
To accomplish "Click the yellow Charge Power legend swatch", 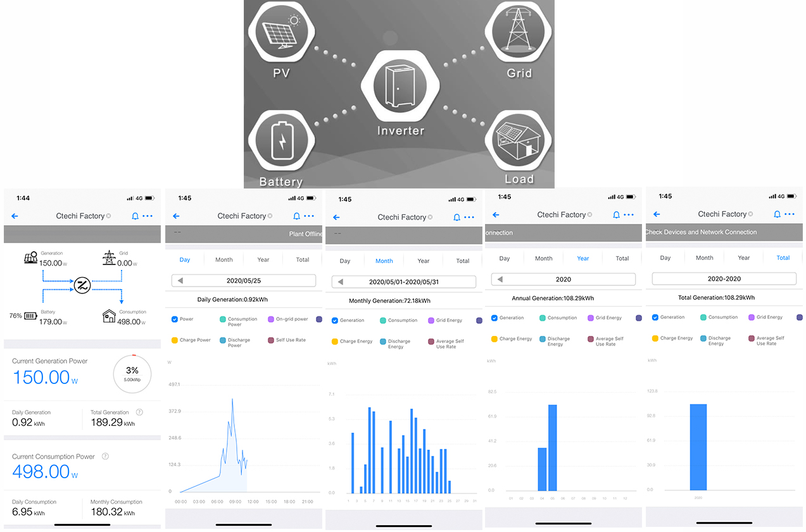I will pos(175,340).
